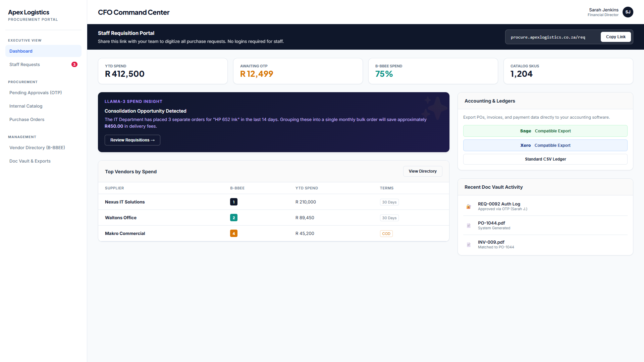Select the procure.apexlogistics.co.za/req link field
Viewport: 644px width, 362px height.
[548, 37]
